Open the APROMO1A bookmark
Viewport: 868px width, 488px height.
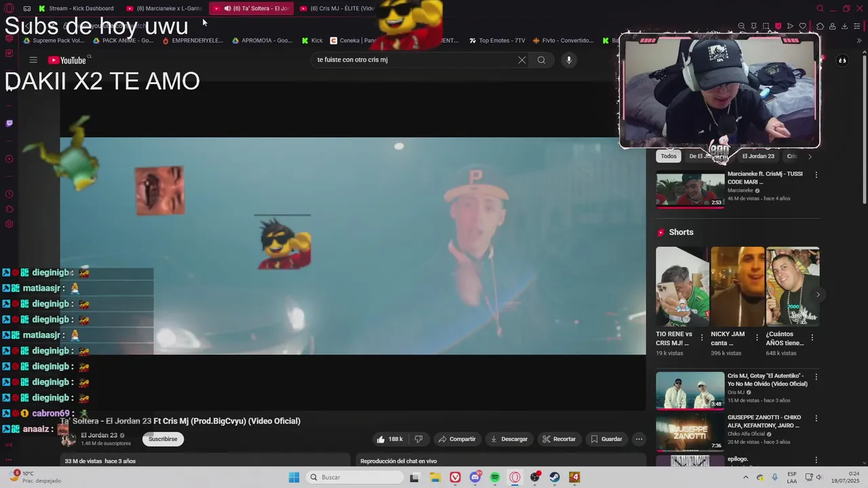262,41
